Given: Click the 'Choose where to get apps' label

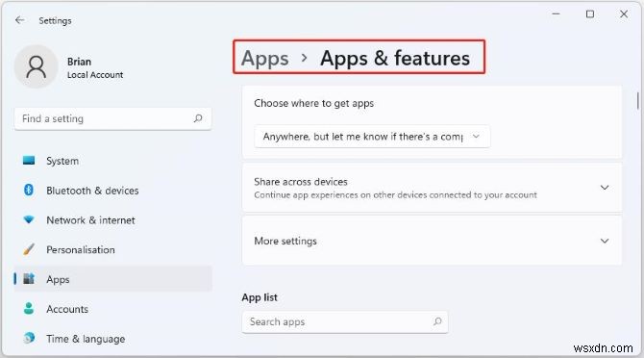Looking at the screenshot, I should point(313,103).
